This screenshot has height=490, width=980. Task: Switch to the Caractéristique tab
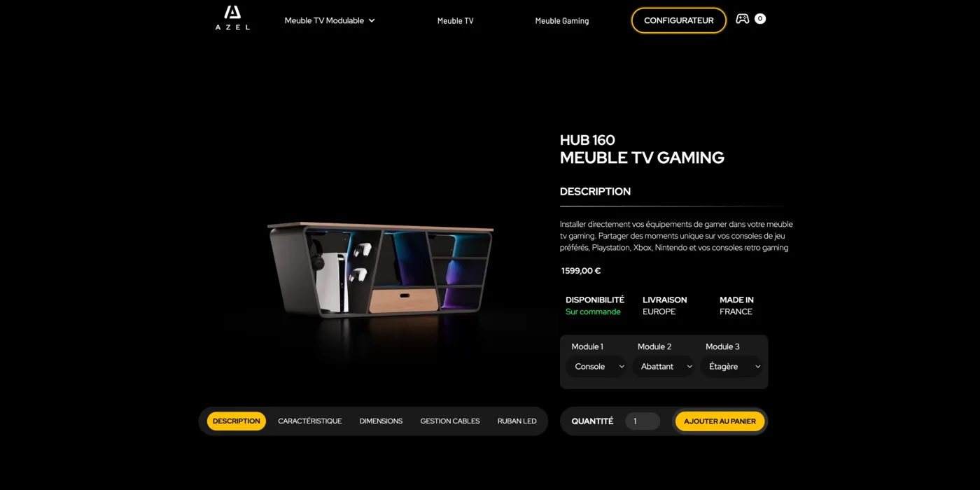click(x=310, y=421)
